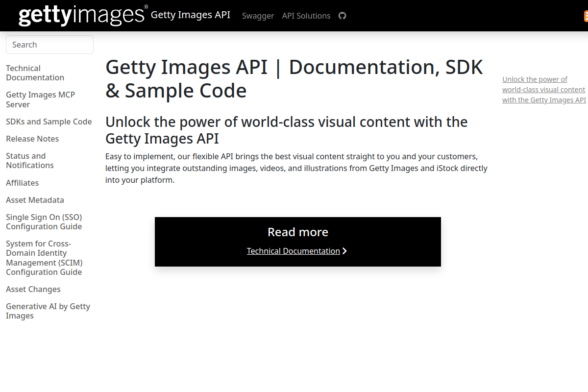This screenshot has height=392, width=588.
Task: Open Technical Documentation in sidebar
Action: [x=35, y=73]
